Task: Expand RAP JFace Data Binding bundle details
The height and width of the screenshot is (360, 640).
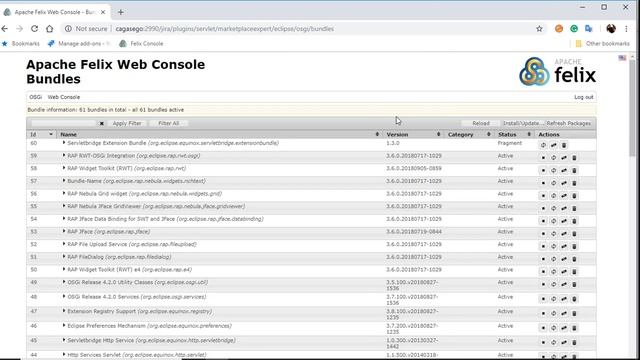Action: [x=64, y=219]
